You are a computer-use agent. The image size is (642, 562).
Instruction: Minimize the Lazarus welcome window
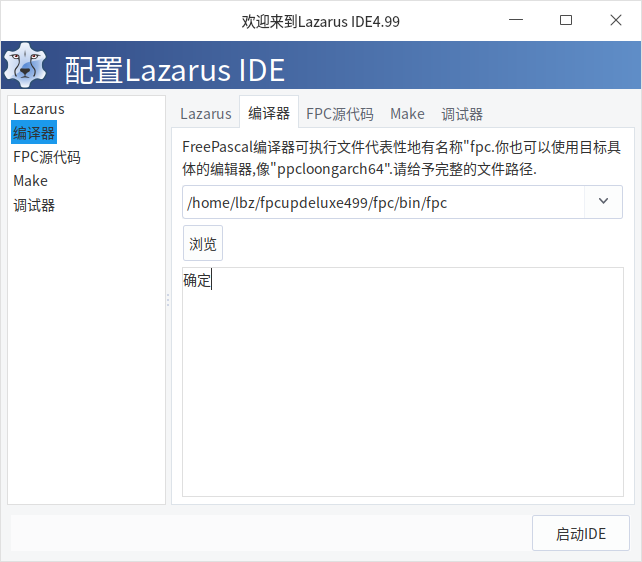point(516,20)
